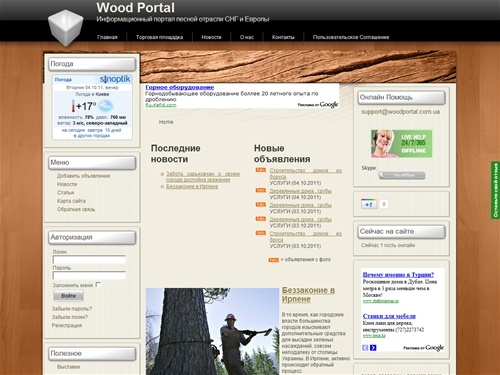Click 'в других городах' in weather widget
500x375 pixels.
pyautogui.click(x=92, y=136)
